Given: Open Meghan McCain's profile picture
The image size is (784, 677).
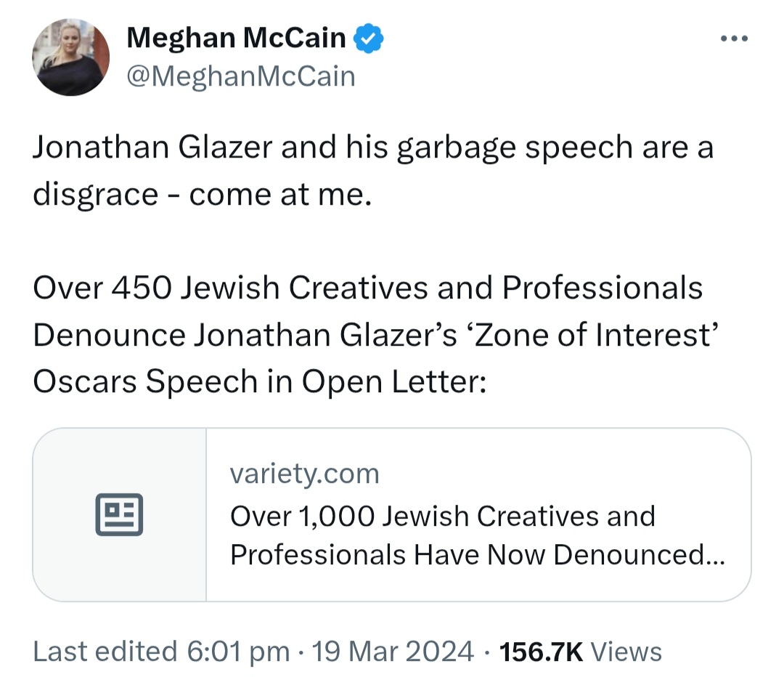Looking at the screenshot, I should pyautogui.click(x=70, y=57).
